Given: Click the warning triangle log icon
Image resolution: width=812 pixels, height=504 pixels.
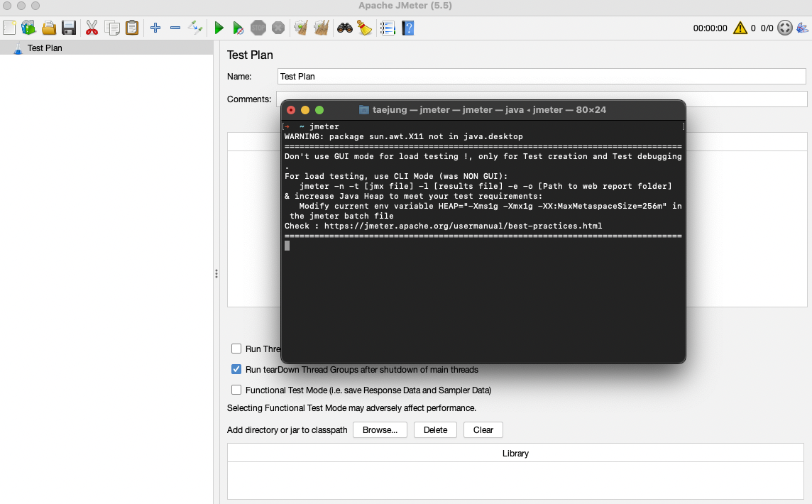Looking at the screenshot, I should point(740,28).
